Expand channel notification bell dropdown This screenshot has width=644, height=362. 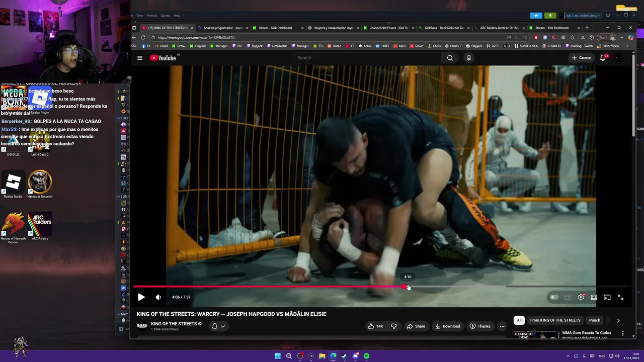click(x=218, y=326)
